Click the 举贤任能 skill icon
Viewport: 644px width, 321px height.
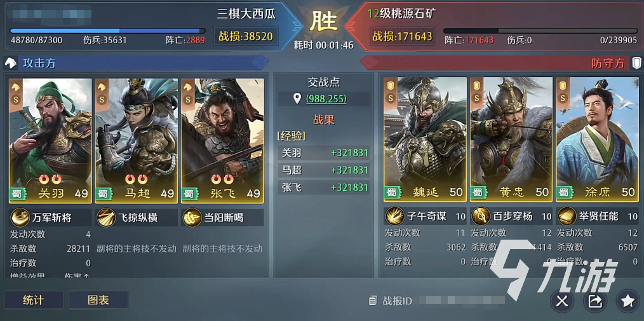point(567,216)
